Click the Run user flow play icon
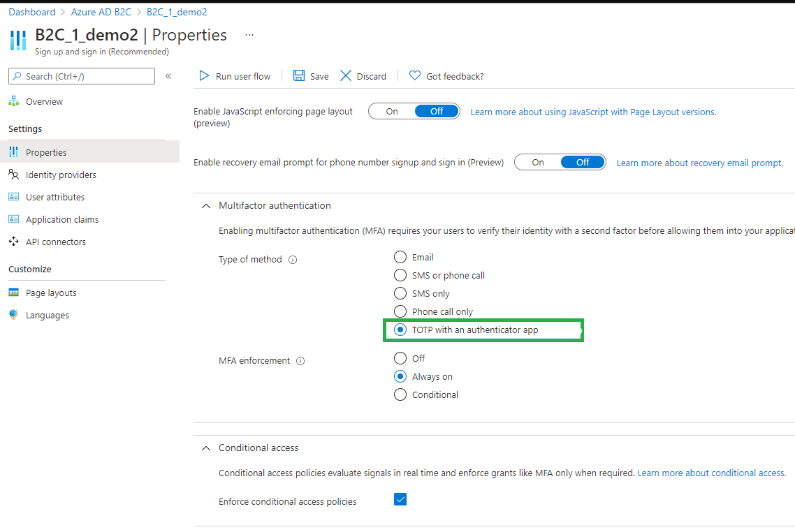 (x=204, y=76)
